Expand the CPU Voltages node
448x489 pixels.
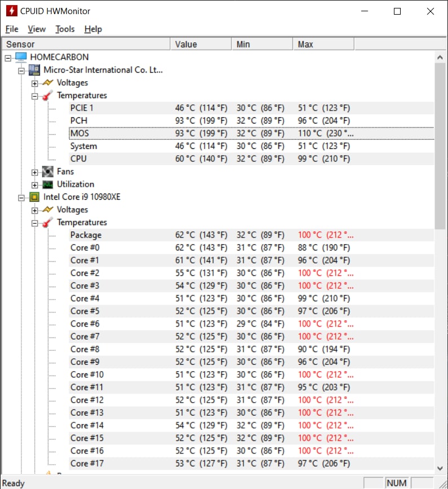(x=34, y=210)
